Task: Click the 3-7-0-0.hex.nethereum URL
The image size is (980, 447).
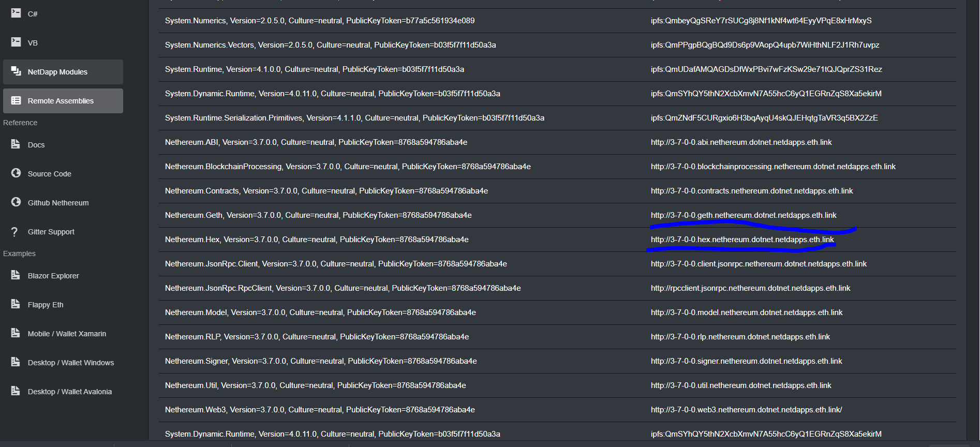Action: coord(743,240)
